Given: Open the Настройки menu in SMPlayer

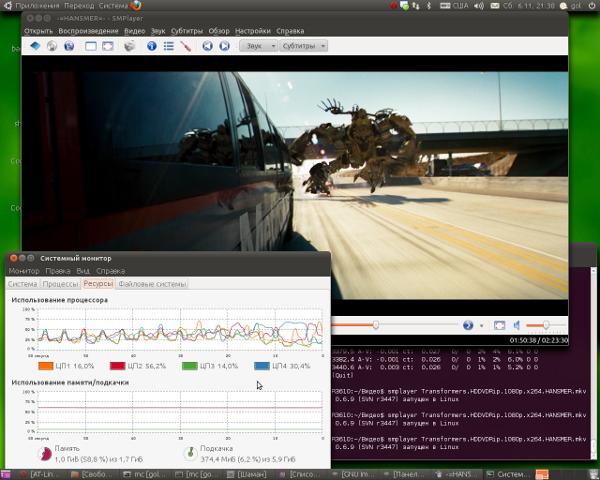Looking at the screenshot, I should pyautogui.click(x=253, y=31).
